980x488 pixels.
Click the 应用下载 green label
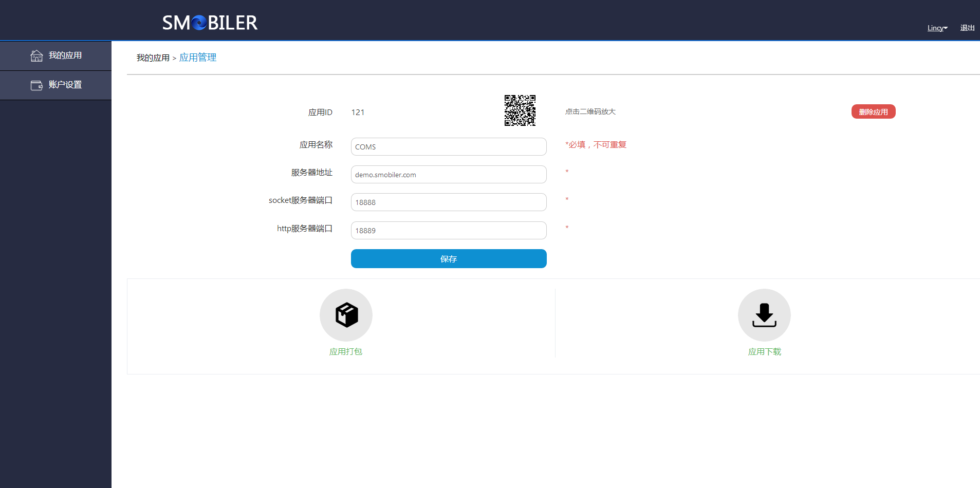(x=765, y=352)
